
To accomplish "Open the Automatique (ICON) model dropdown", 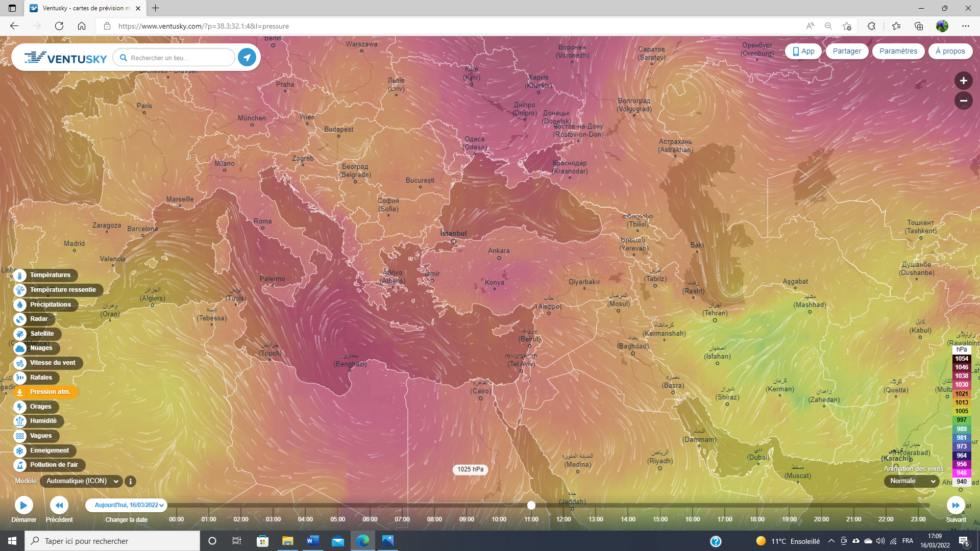I will [x=81, y=482].
